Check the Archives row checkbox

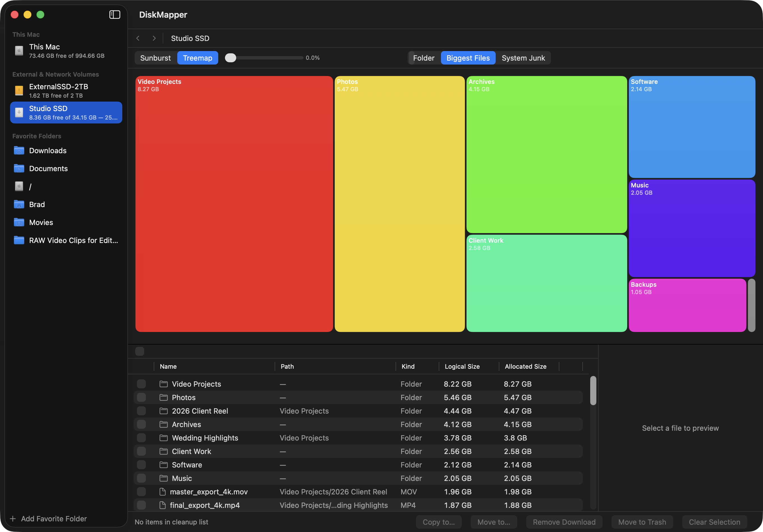pyautogui.click(x=141, y=424)
